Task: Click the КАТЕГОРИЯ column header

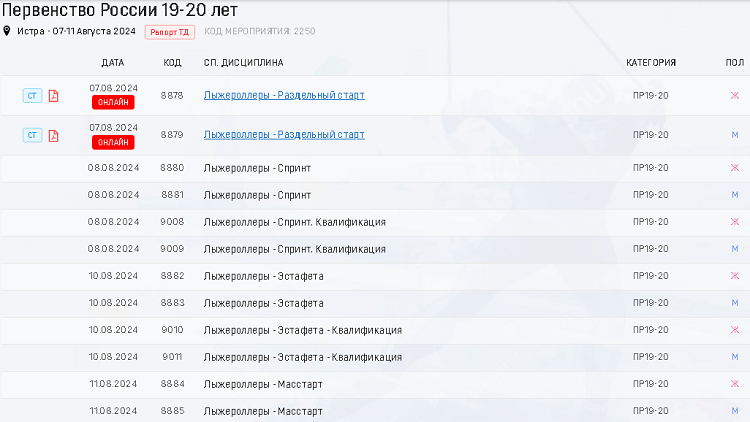Action: click(651, 63)
